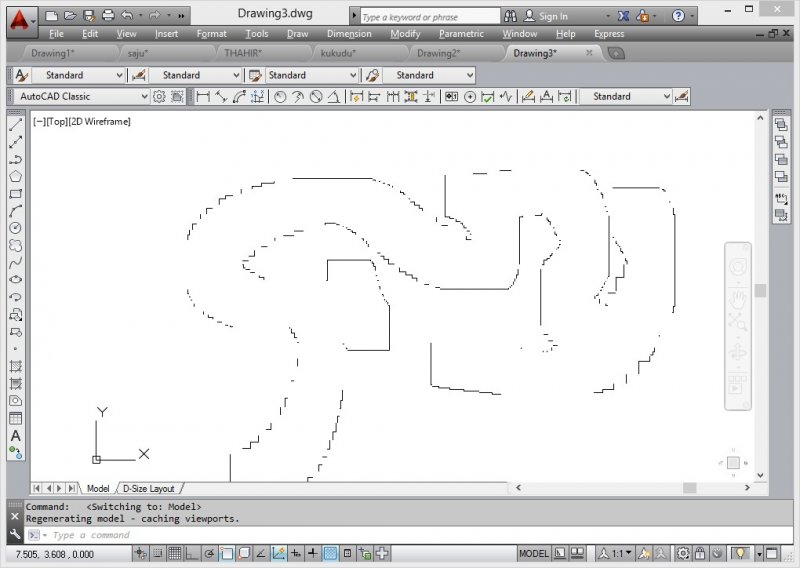Click the vertical scrollbar thumb of drawing area
This screenshot has height=568, width=800.
(x=760, y=290)
